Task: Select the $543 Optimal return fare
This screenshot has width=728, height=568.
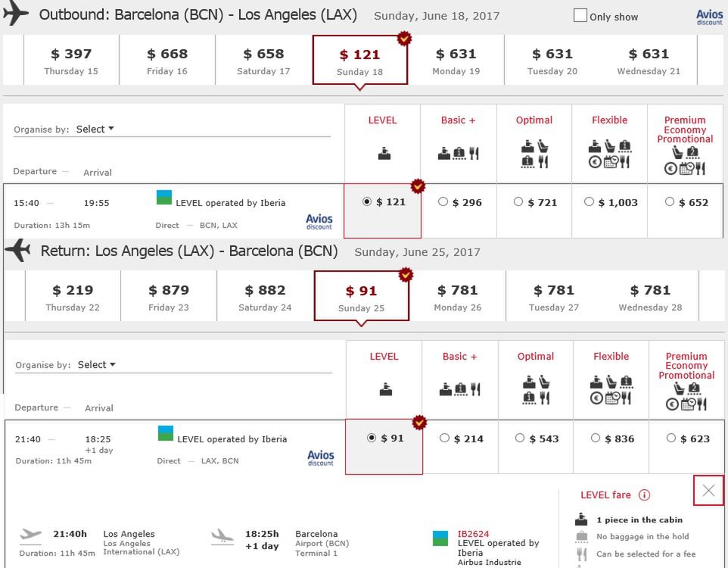Action: tap(518, 438)
